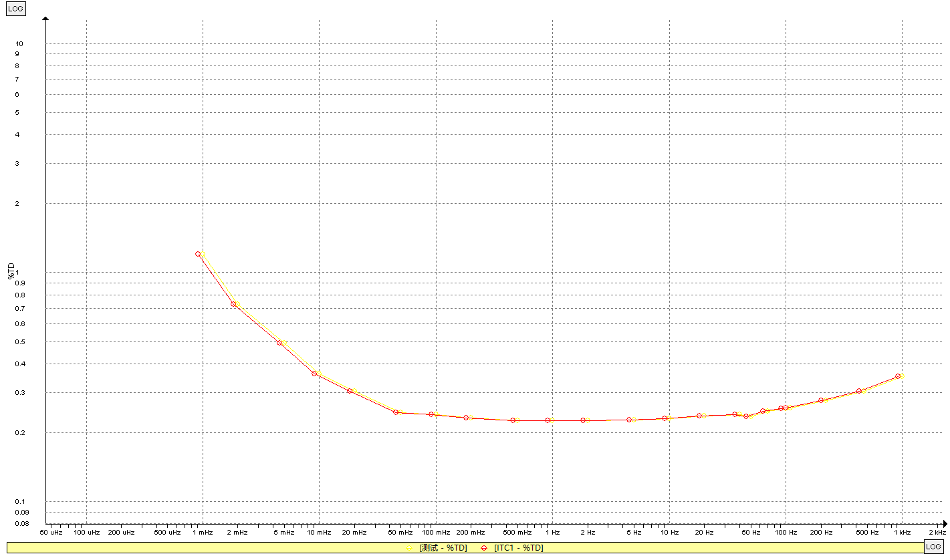The image size is (950, 560).
Task: Click the 100 uHz X-axis tick label
Action: point(86,533)
